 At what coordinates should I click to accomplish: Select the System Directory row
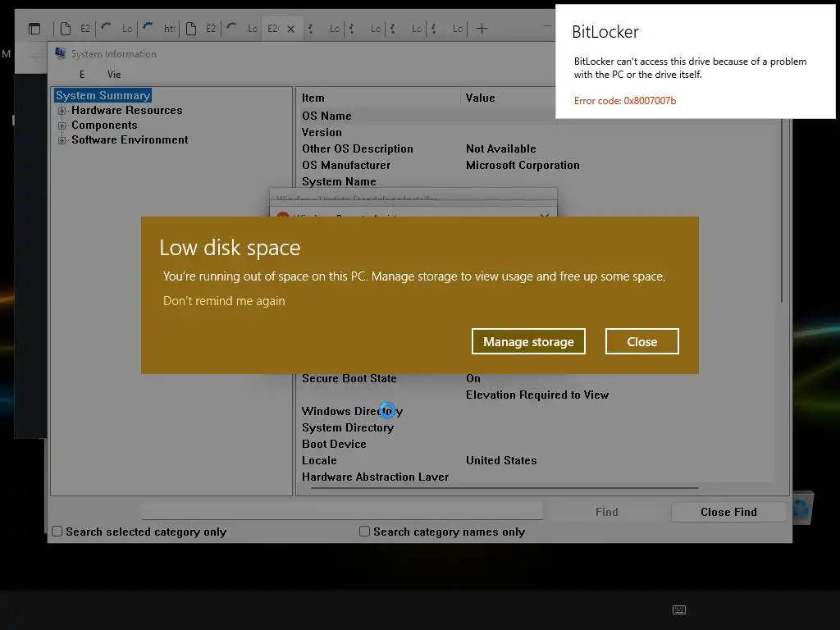[538, 428]
